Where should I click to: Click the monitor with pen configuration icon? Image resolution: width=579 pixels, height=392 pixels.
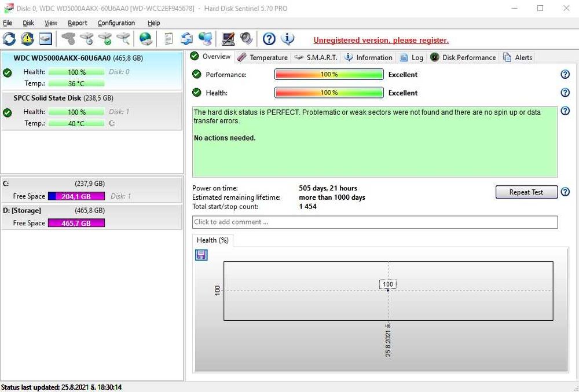tap(228, 38)
